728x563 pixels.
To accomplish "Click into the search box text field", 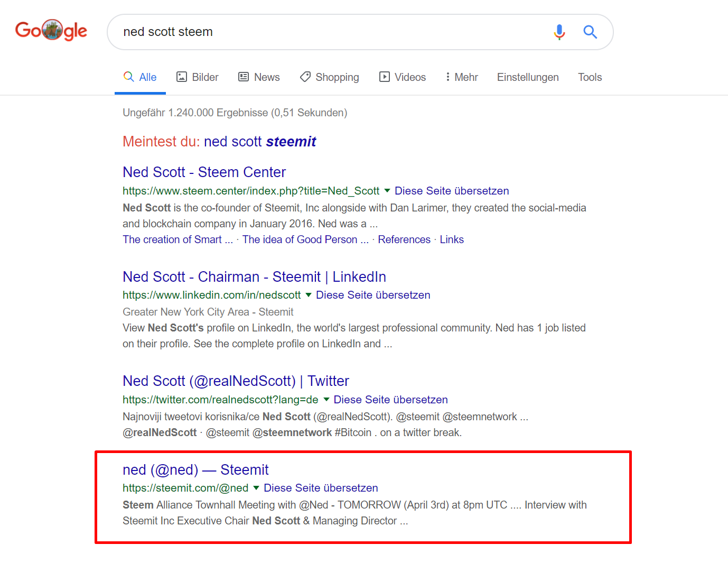I will point(333,32).
